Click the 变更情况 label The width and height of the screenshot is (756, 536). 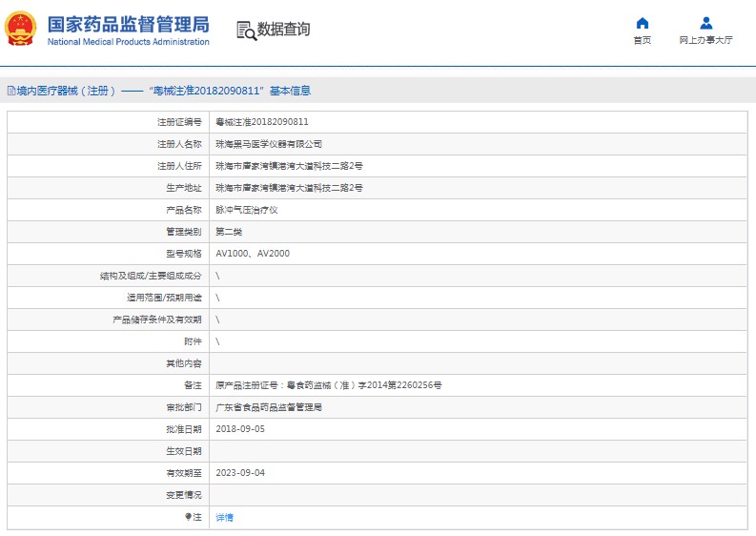pos(184,495)
